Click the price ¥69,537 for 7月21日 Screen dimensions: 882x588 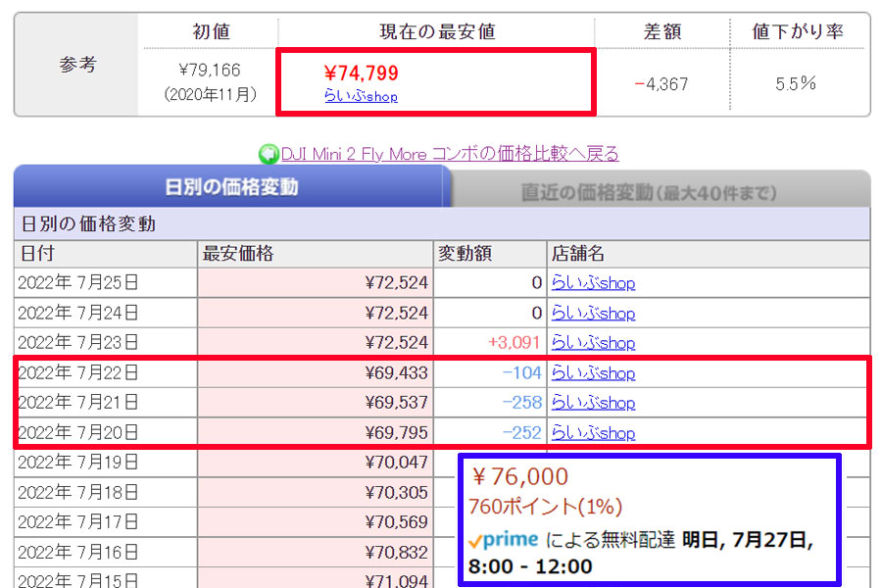pyautogui.click(x=397, y=403)
